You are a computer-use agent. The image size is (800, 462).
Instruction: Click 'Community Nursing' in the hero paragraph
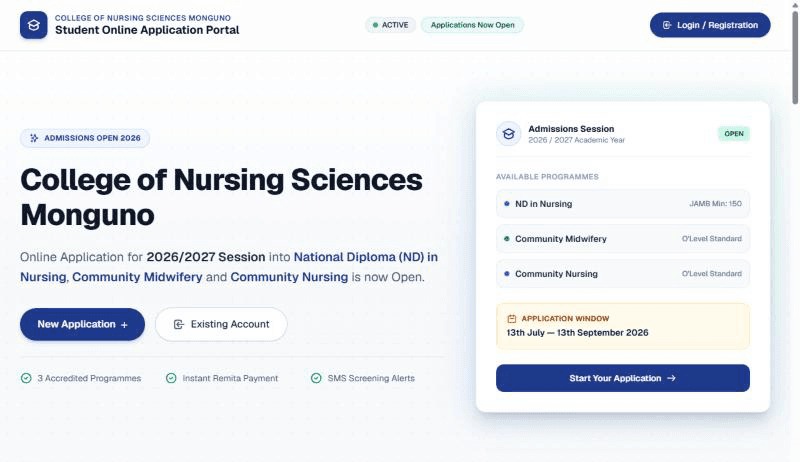(x=289, y=277)
